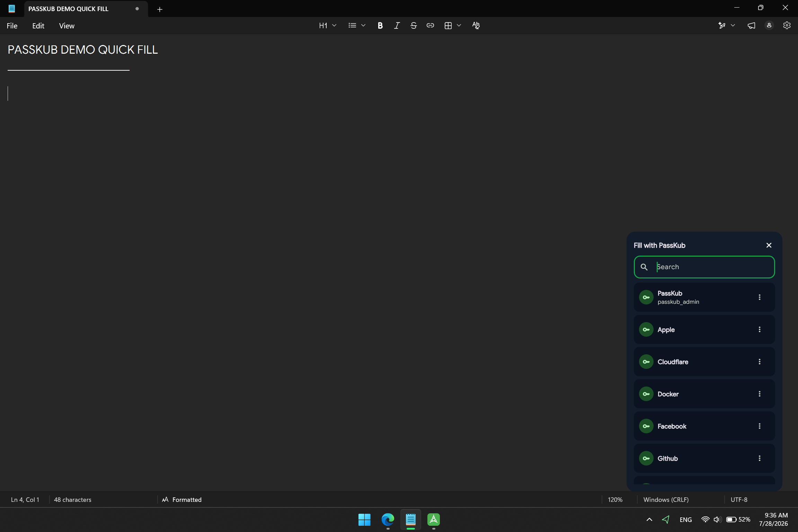Open the File menu

pos(12,26)
